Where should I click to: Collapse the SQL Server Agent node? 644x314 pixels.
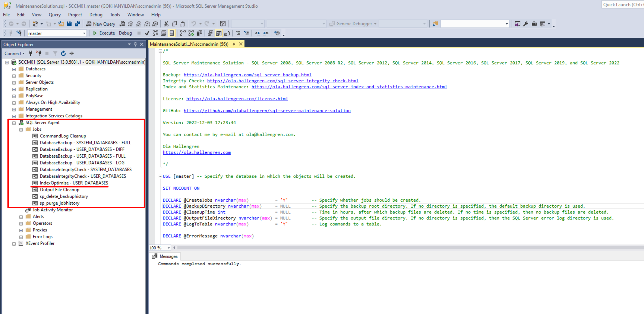[14, 123]
